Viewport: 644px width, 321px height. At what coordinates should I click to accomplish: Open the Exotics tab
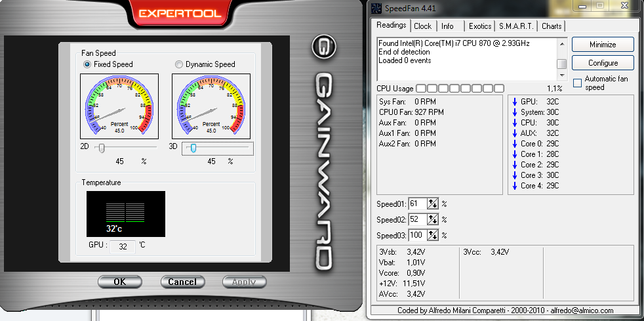[x=479, y=26]
